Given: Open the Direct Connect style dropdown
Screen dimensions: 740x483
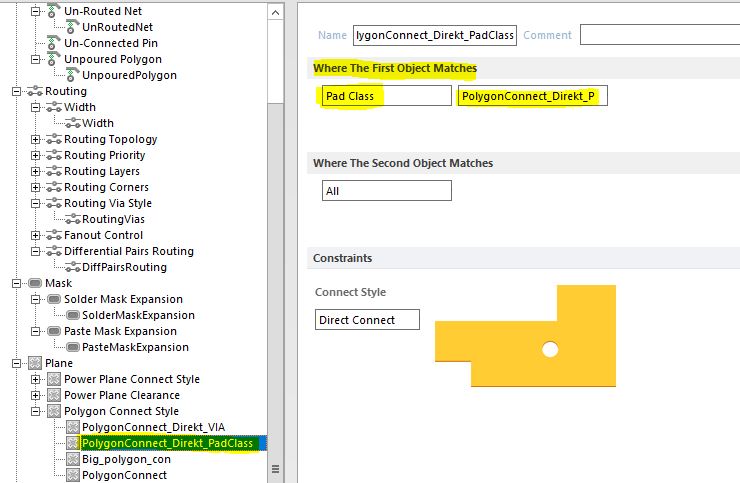Looking at the screenshot, I should (x=367, y=320).
